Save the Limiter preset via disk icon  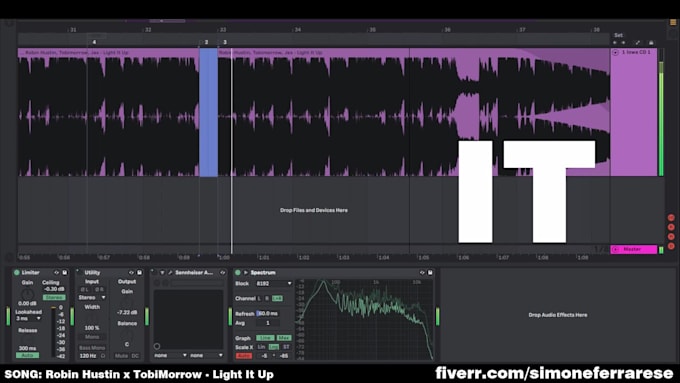(65, 272)
